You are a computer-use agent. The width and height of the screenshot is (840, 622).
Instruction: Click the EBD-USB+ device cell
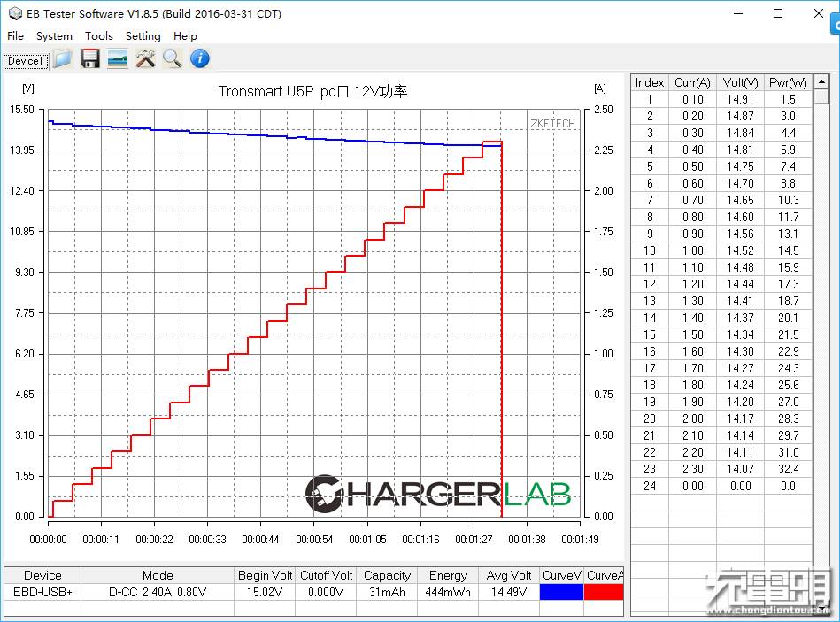42,592
